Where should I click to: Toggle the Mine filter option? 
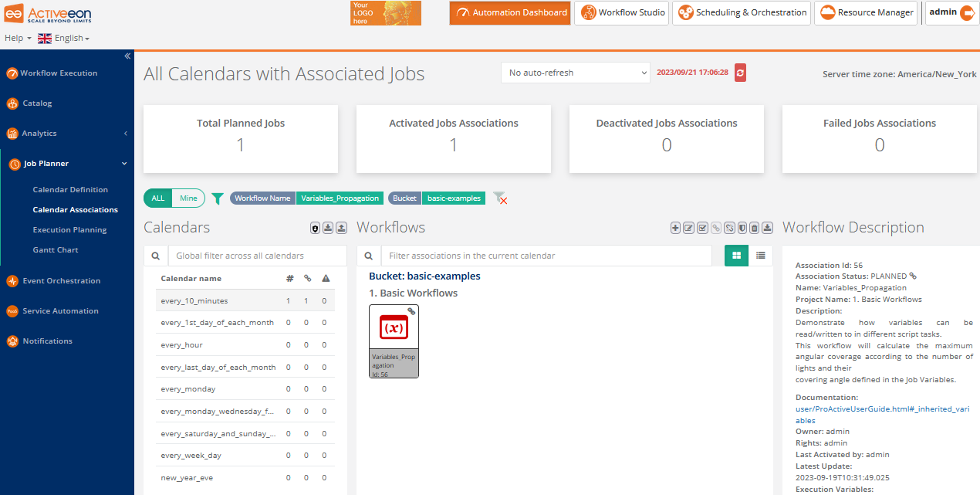pos(188,198)
